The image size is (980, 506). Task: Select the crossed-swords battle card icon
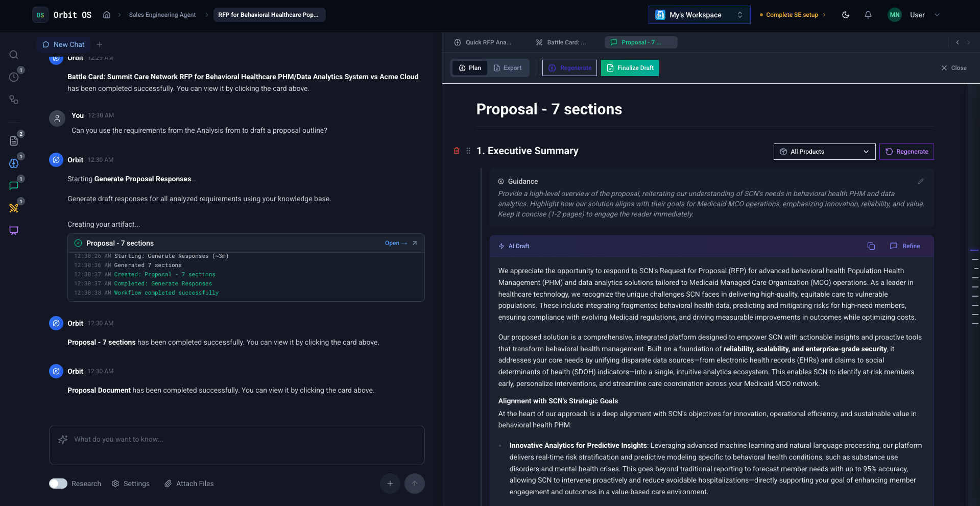[x=14, y=208]
